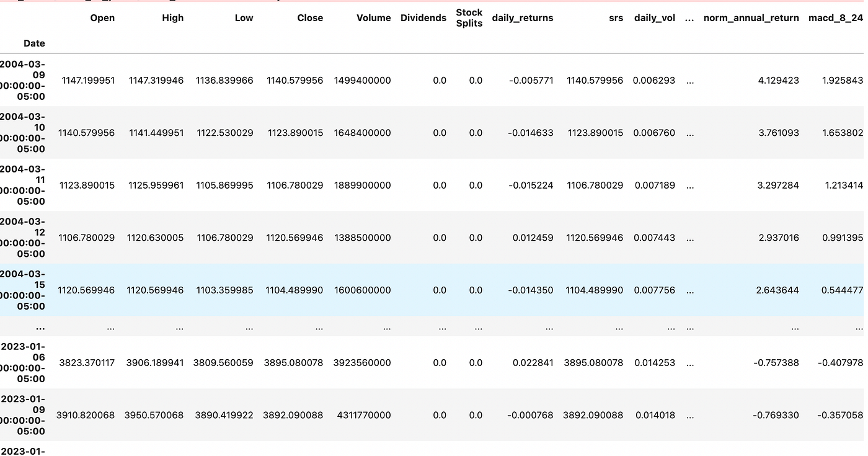
Task: Click Low value 1136.839966
Action: (x=224, y=80)
